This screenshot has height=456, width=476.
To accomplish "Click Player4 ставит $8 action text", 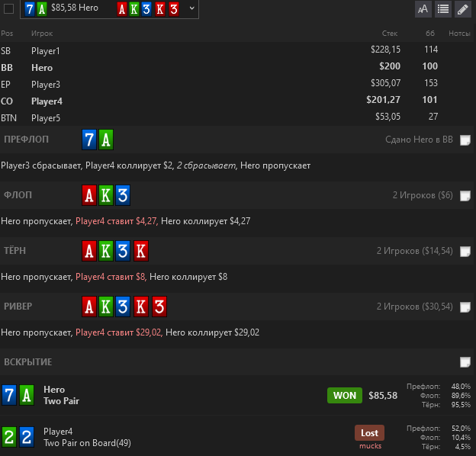I will click(x=111, y=277).
